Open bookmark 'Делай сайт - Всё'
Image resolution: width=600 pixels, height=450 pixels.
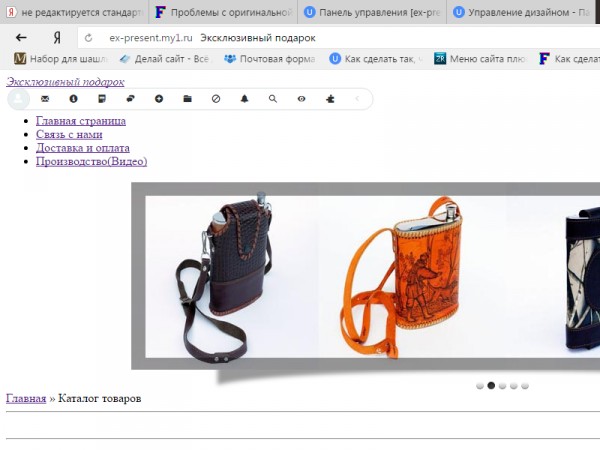tap(165, 59)
